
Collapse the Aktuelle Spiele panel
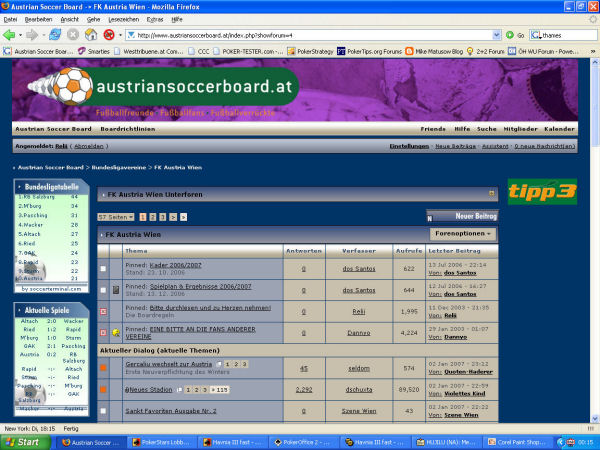click(19, 310)
